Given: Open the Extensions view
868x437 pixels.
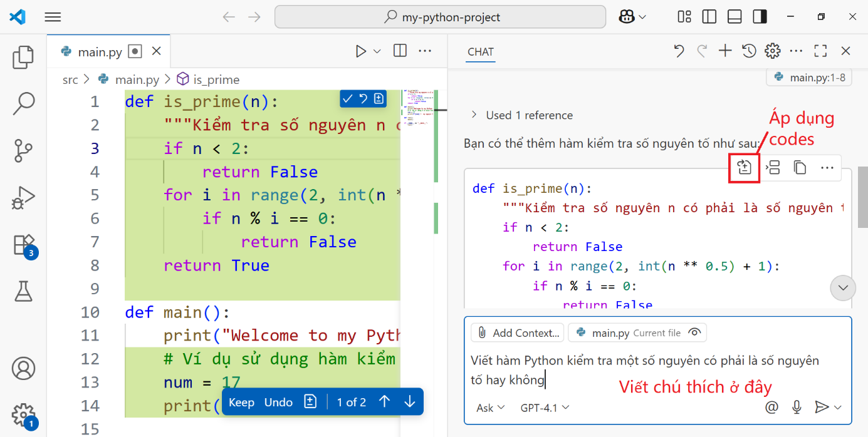Looking at the screenshot, I should (23, 244).
